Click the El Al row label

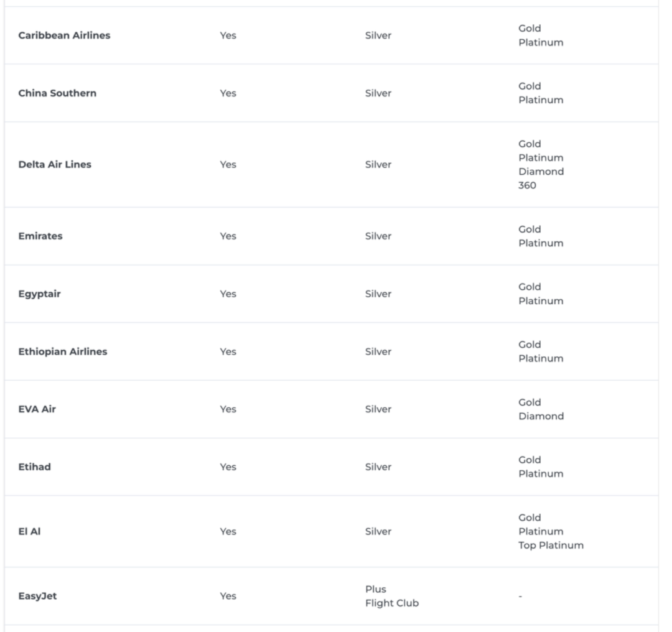coord(29,532)
